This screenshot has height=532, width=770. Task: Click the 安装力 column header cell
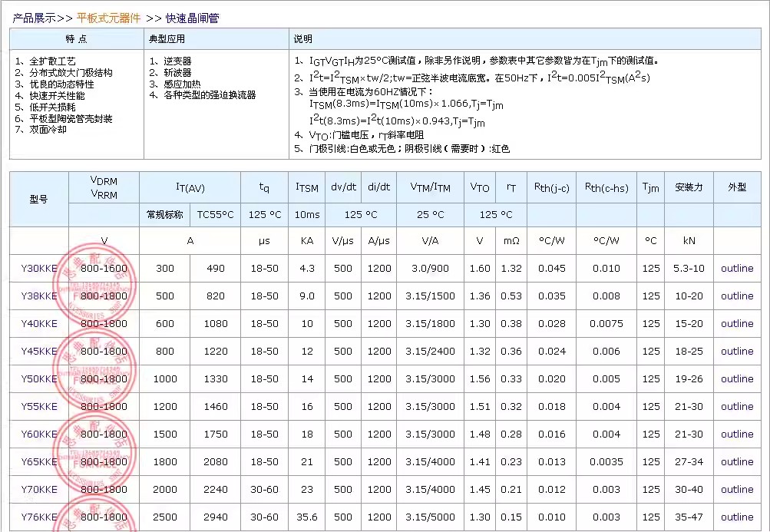(x=689, y=187)
